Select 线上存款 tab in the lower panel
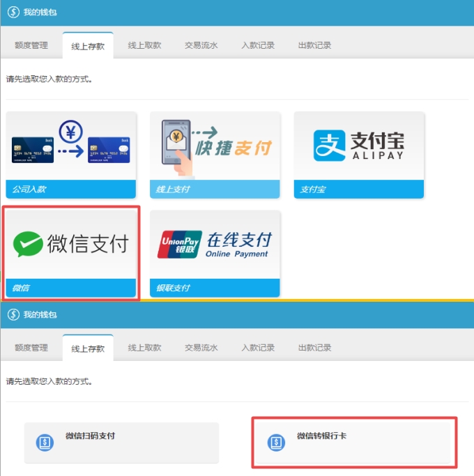 (x=88, y=348)
